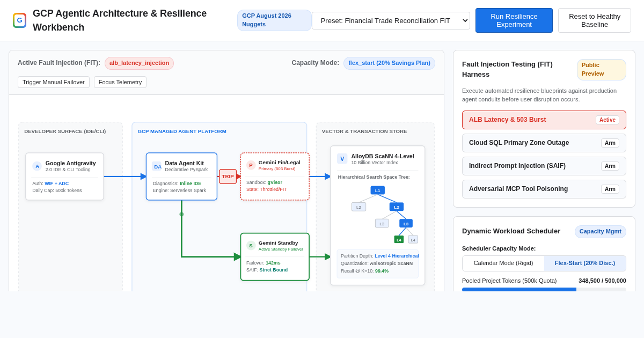The width and height of the screenshot is (644, 338).
Task: Click the alb_latency_injection fault badge
Action: (139, 63)
